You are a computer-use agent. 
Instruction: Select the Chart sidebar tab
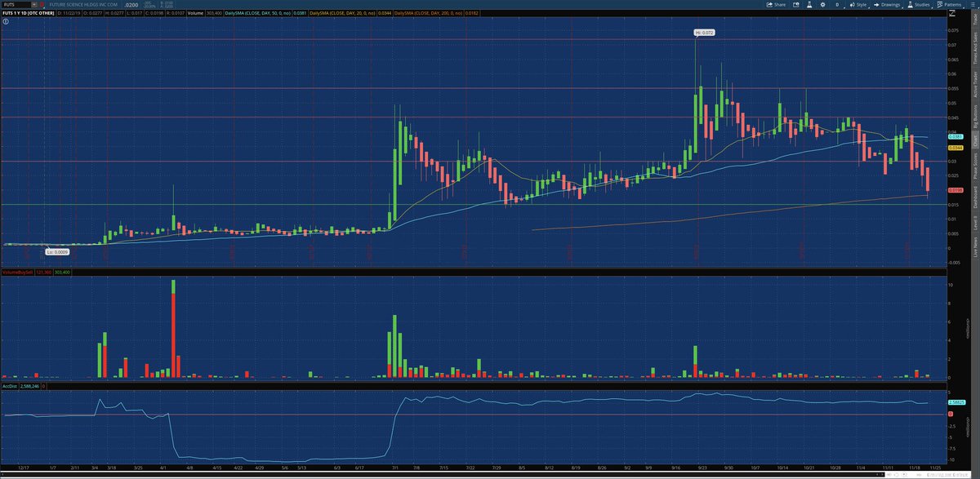pyautogui.click(x=974, y=141)
